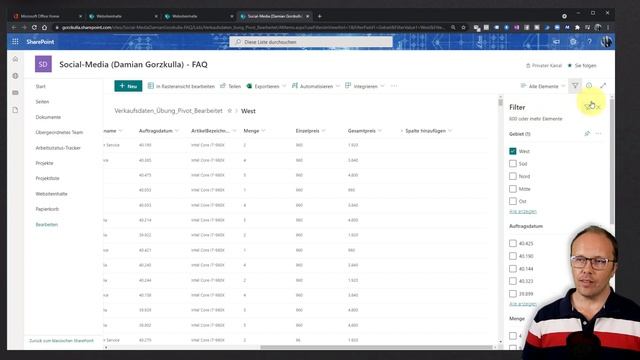
Task: Click Bearbeiten link in navigation
Action: tap(47, 224)
